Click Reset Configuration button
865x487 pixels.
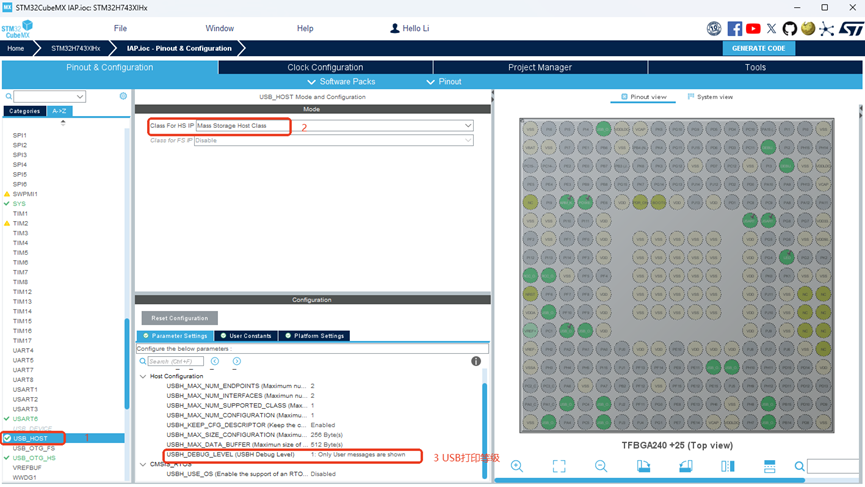[x=180, y=318]
